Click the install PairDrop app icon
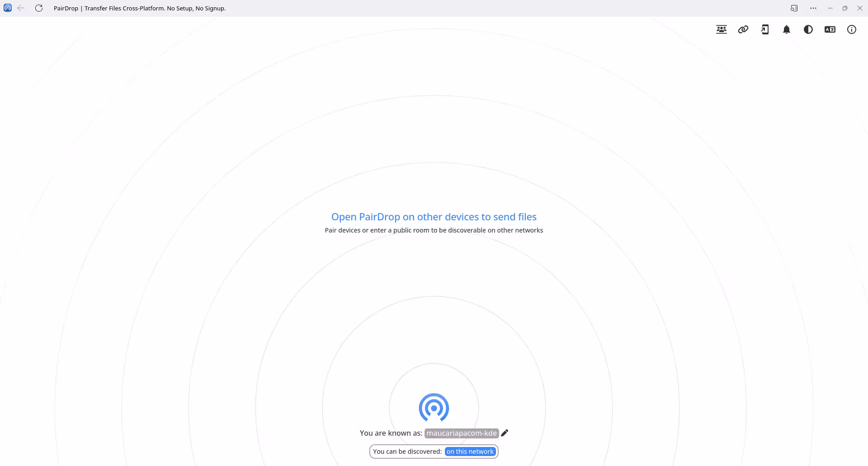Screen dimensions: 868x466 (x=765, y=29)
